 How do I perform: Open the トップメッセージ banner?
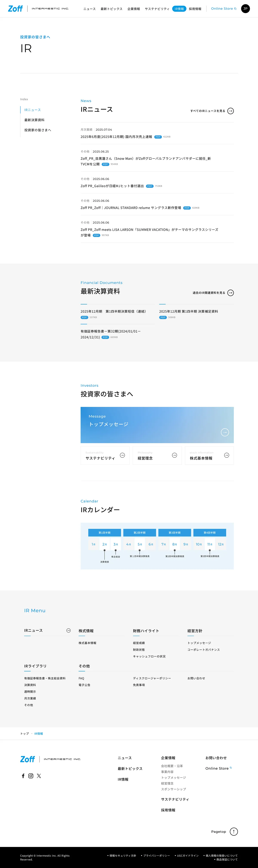click(x=157, y=425)
